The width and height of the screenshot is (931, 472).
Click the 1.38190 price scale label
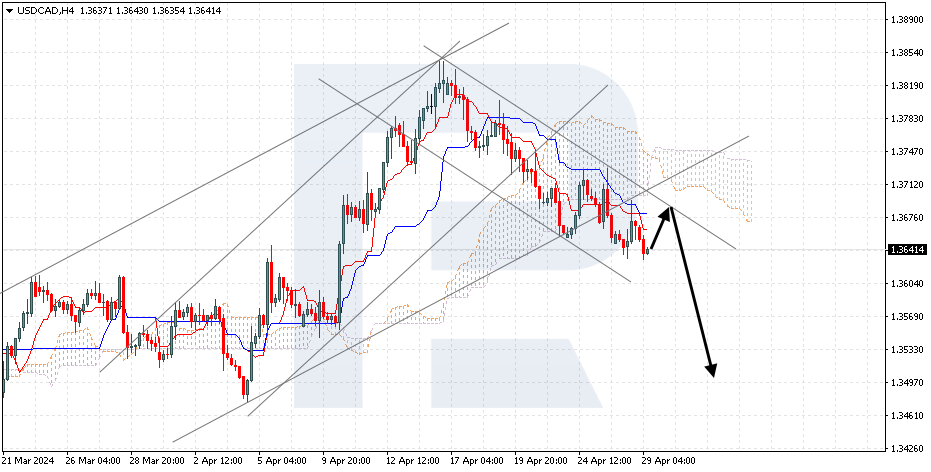tap(907, 85)
